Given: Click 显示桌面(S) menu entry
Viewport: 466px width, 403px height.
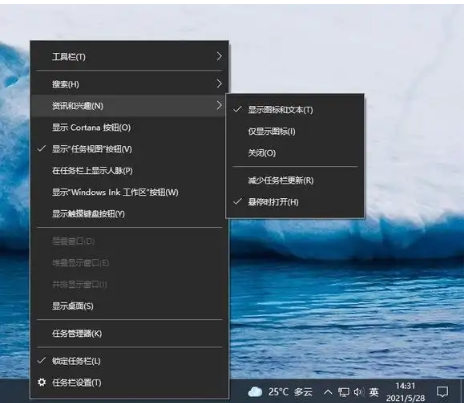Looking at the screenshot, I should click(129, 306).
